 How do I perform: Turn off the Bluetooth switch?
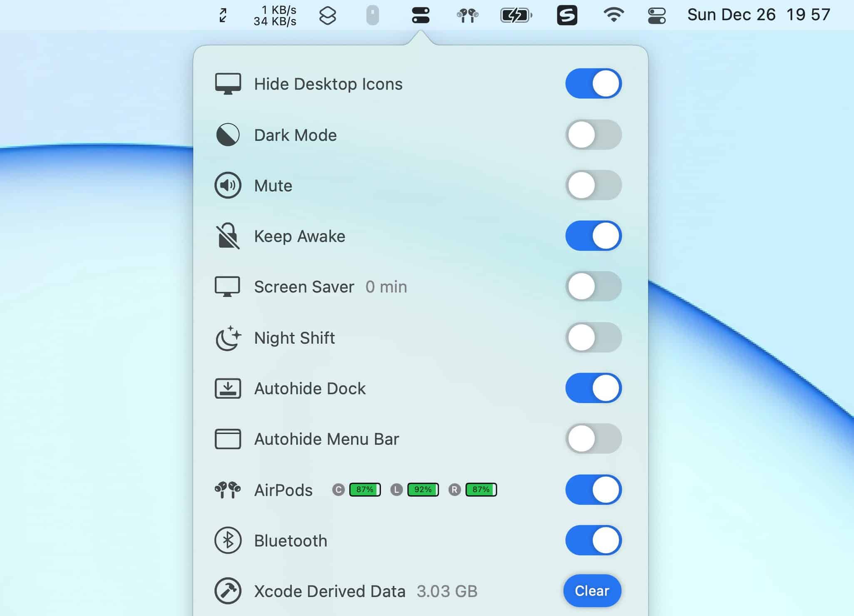tap(593, 540)
